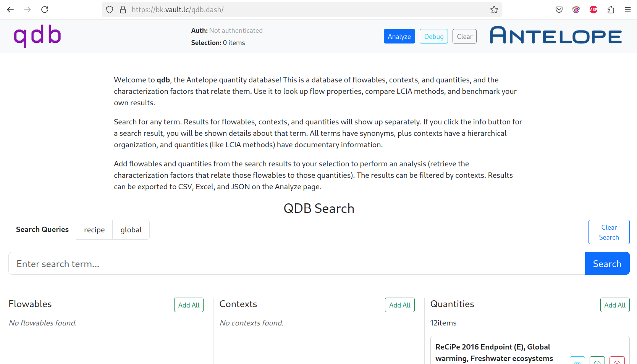Add All flowables to the selection
This screenshot has height=364, width=637.
pyautogui.click(x=189, y=304)
